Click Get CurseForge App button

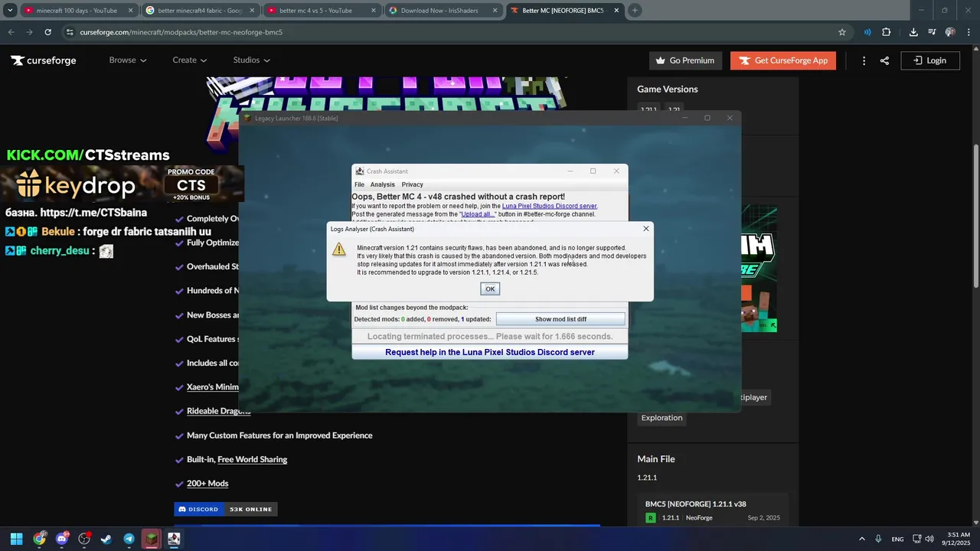point(782,60)
